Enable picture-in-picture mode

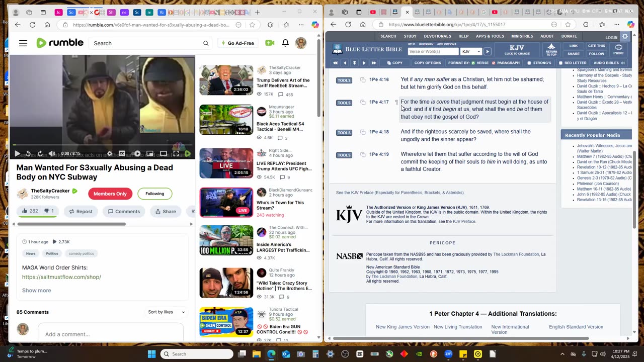pos(150,154)
